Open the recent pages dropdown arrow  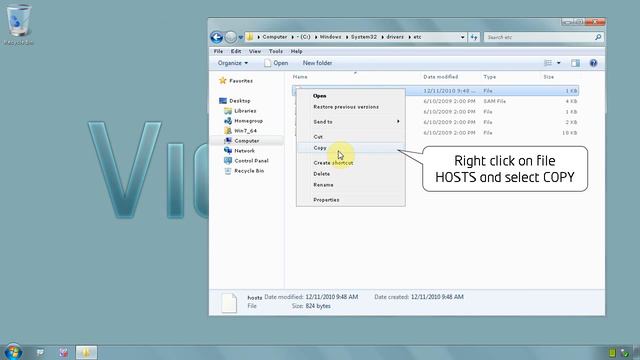coord(241,37)
